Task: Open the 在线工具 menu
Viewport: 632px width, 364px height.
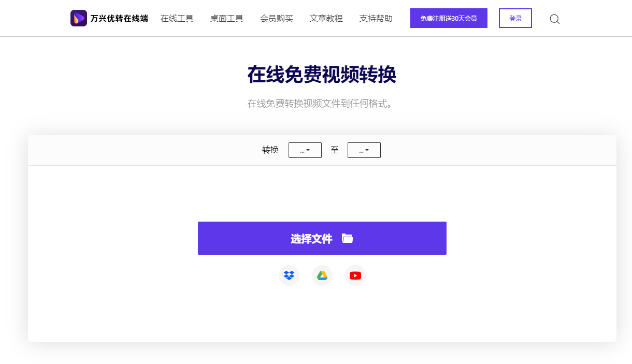Action: [177, 19]
